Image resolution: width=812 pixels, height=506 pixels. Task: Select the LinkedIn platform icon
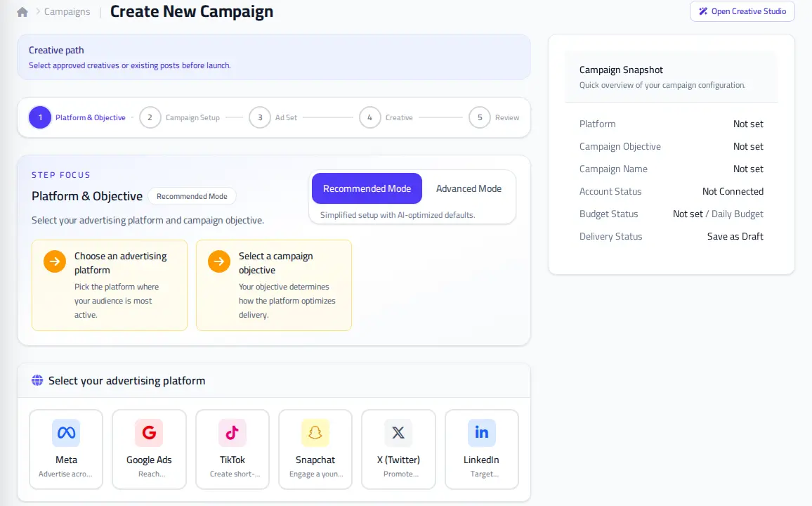[x=482, y=432]
